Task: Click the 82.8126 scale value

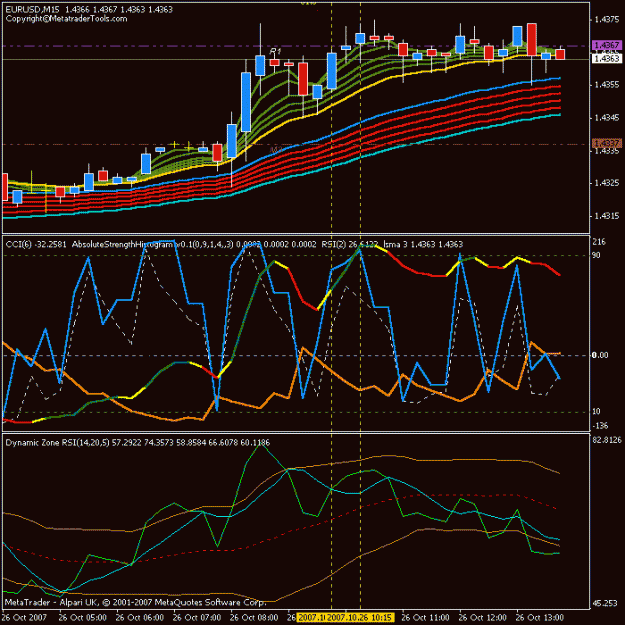Action: pos(607,440)
